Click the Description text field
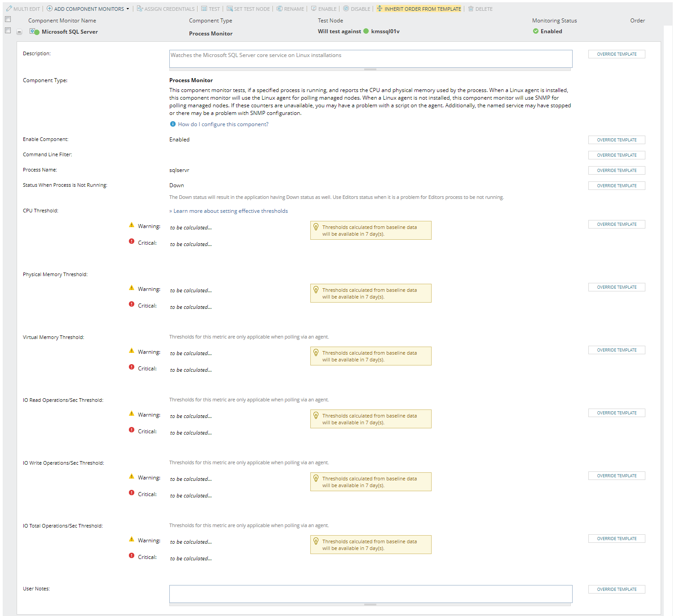This screenshot has width=675, height=616. tap(371, 59)
